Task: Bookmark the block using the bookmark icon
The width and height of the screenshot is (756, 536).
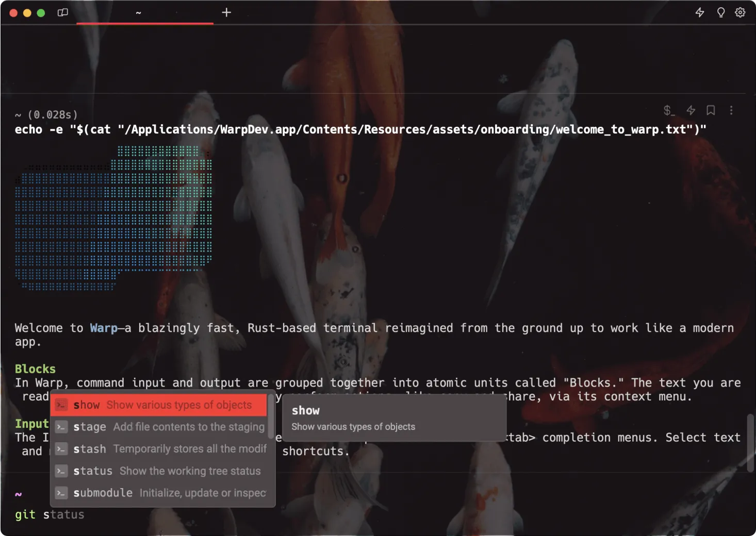Action: point(711,110)
